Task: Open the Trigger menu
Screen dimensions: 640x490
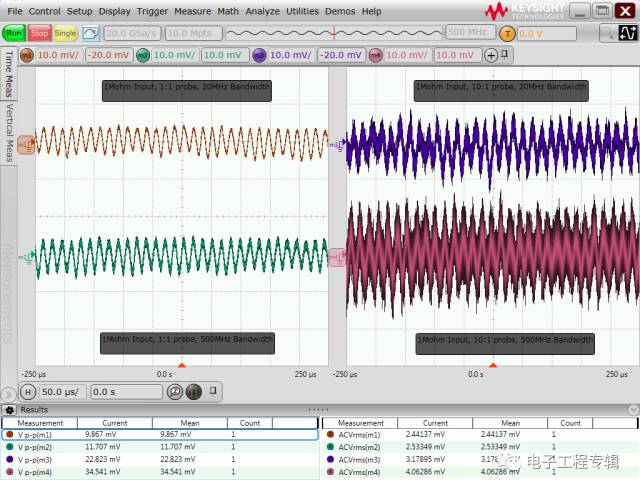Action: pyautogui.click(x=152, y=11)
